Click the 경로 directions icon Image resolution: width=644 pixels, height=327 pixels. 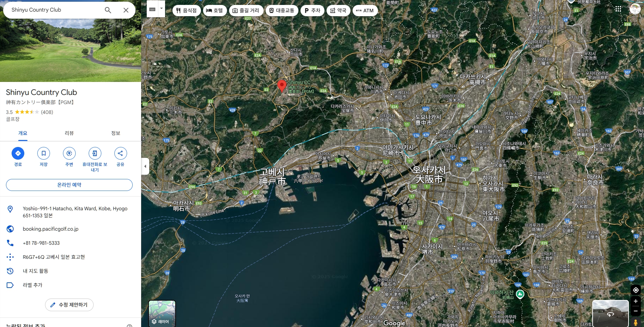(x=18, y=153)
